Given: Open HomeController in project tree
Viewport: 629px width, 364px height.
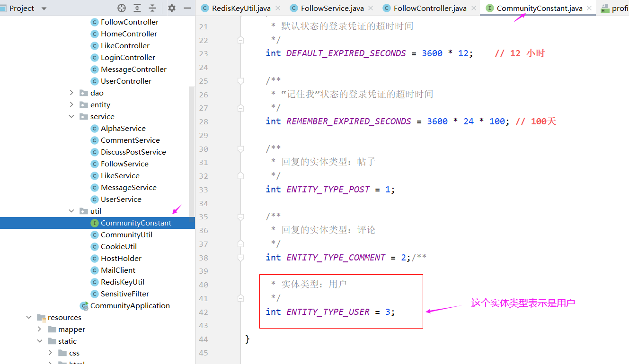Looking at the screenshot, I should pyautogui.click(x=129, y=34).
